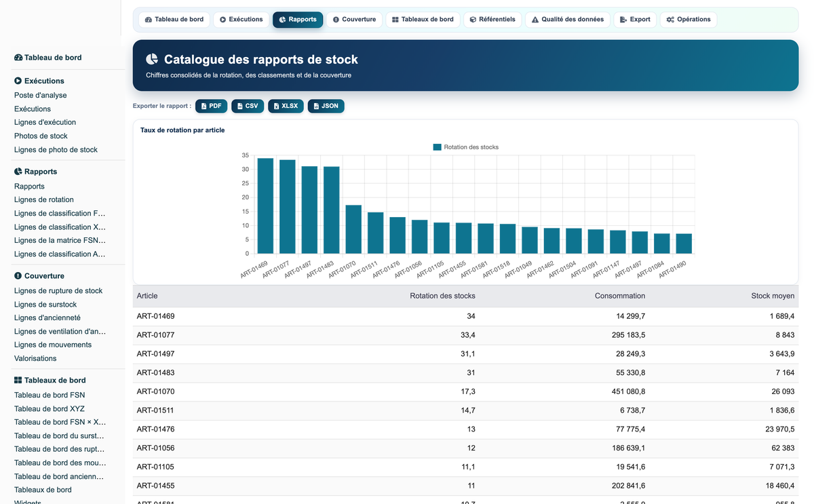Viewport: 814px width, 504px height.
Task: Open the Rapports link under Rapports heading
Action: pyautogui.click(x=29, y=187)
